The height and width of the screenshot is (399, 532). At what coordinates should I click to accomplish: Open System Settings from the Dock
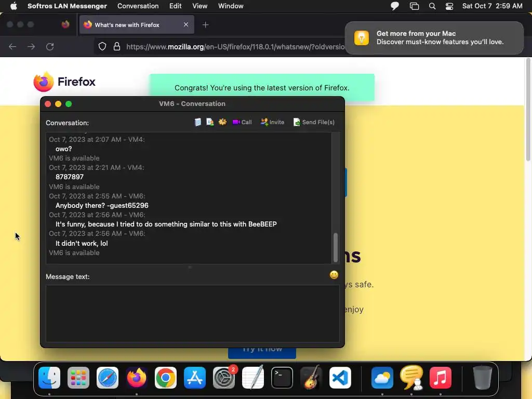click(224, 378)
